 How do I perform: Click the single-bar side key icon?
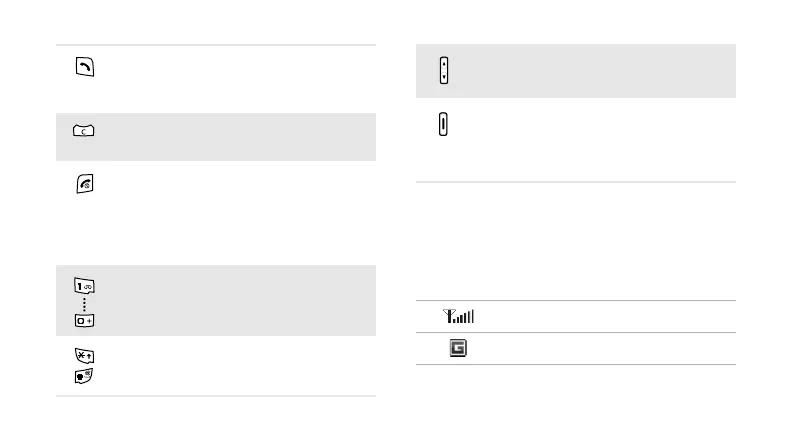pyautogui.click(x=444, y=125)
